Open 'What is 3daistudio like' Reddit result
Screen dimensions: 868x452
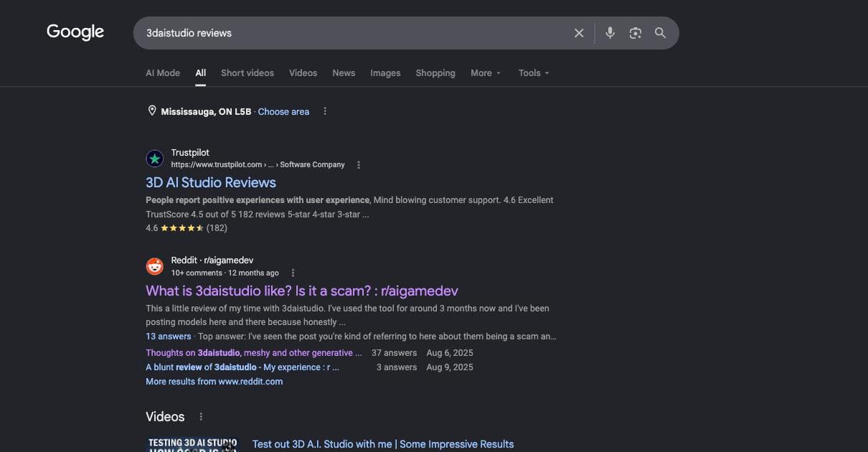(302, 291)
